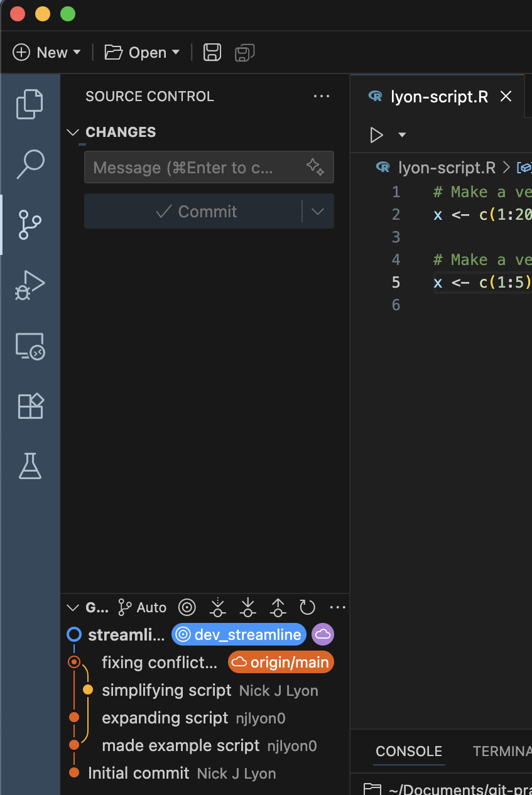
Task: Push commits using the git graph push icon
Action: point(278,607)
